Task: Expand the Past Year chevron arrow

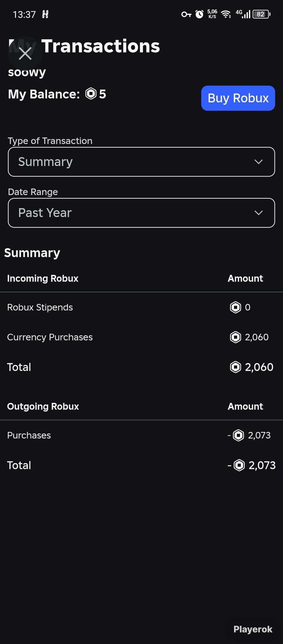Action: (258, 213)
